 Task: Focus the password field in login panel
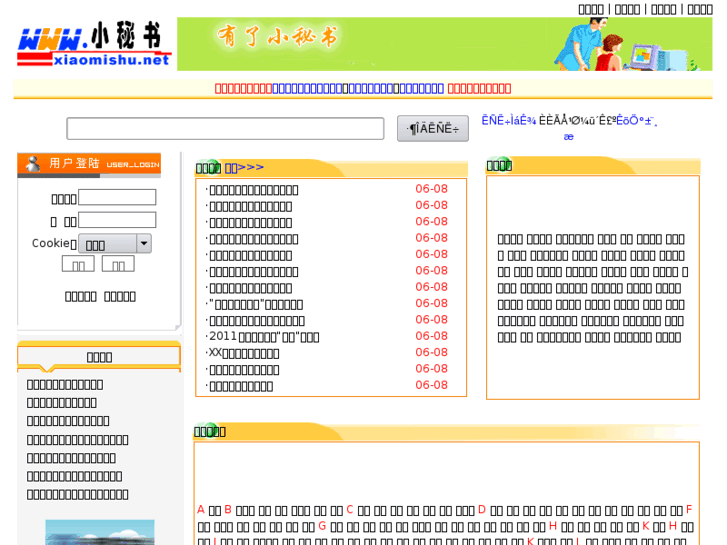pyautogui.click(x=117, y=220)
